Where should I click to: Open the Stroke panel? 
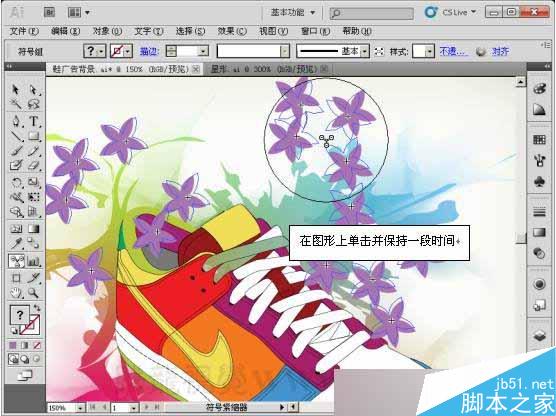(539, 212)
